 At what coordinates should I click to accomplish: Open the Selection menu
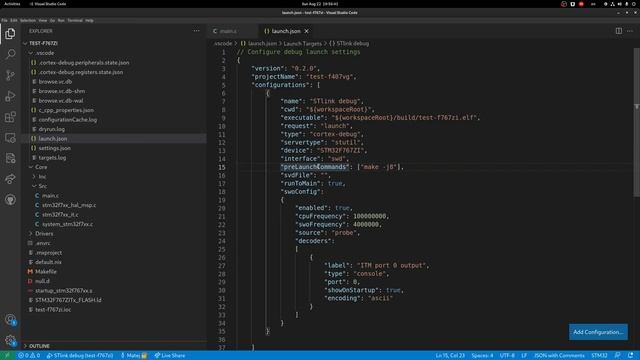click(x=28, y=20)
